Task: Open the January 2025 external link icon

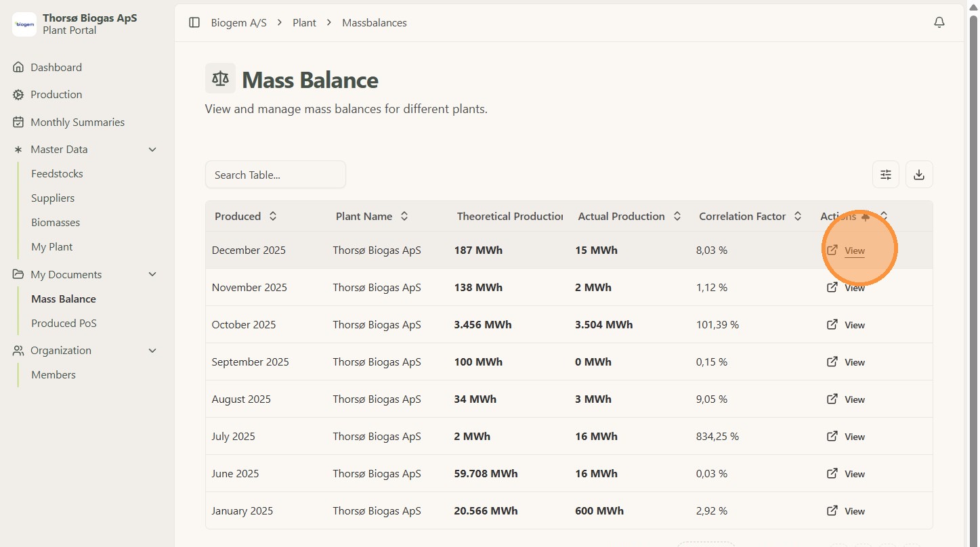Action: (x=832, y=510)
